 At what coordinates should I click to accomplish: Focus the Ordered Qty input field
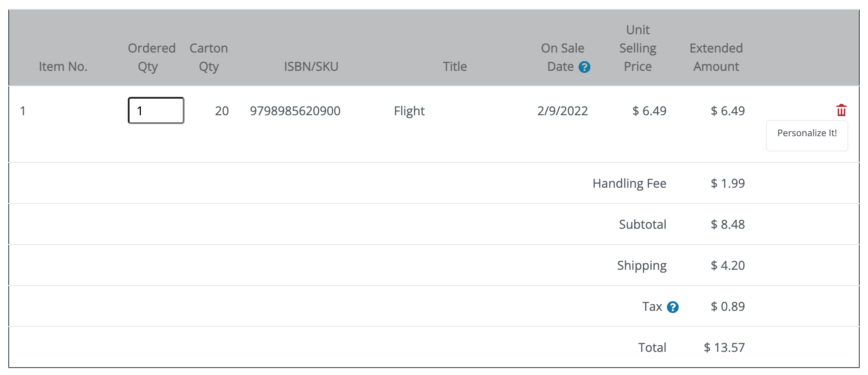pyautogui.click(x=156, y=110)
